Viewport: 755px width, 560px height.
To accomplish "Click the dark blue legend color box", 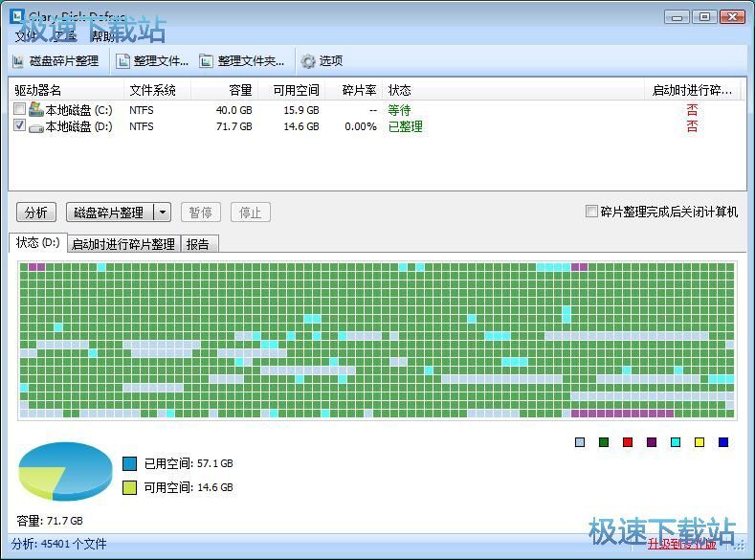I will pos(723,442).
